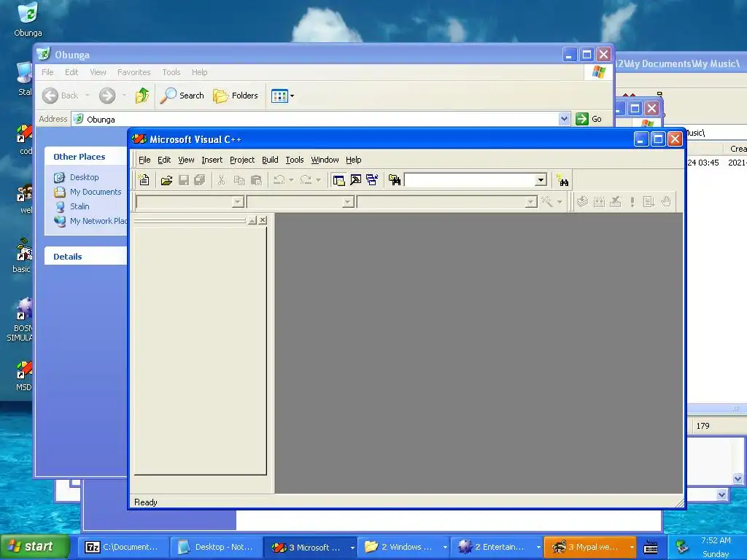Open the Project menu
The height and width of the screenshot is (560, 747).
(242, 160)
